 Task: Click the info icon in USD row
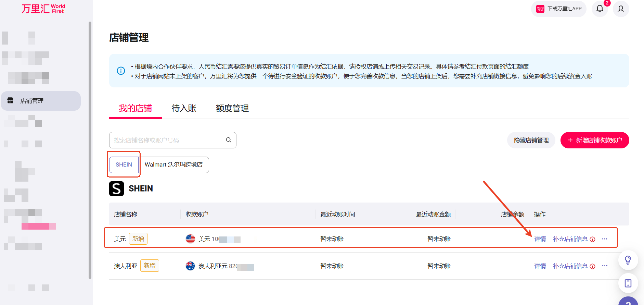pos(593,239)
